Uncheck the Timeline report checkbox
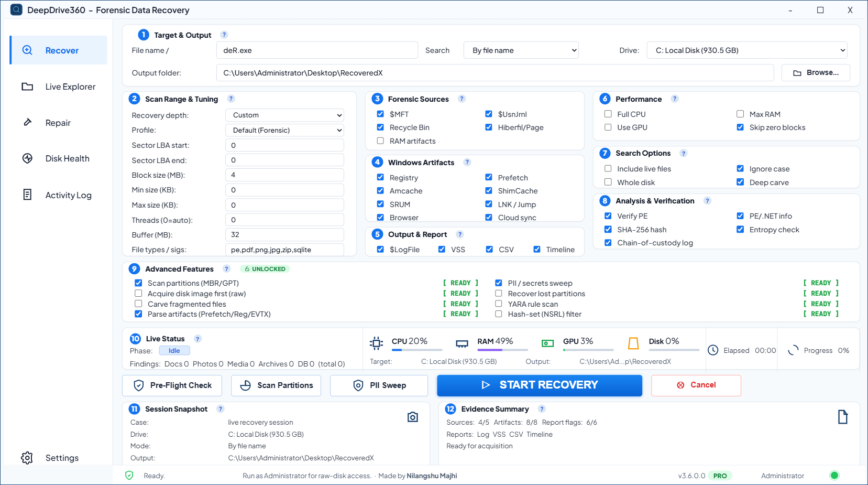Image resolution: width=868 pixels, height=485 pixels. pos(537,250)
